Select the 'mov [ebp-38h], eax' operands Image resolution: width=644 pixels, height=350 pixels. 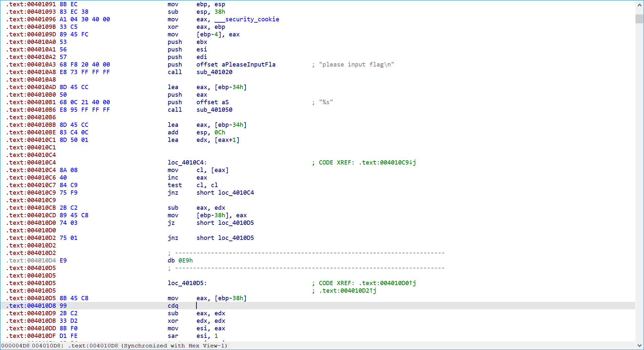[x=222, y=215]
